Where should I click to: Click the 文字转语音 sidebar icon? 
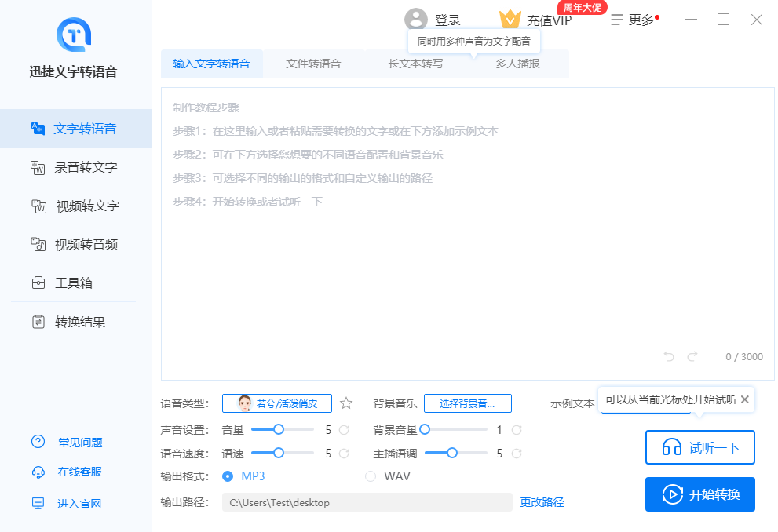click(x=38, y=129)
